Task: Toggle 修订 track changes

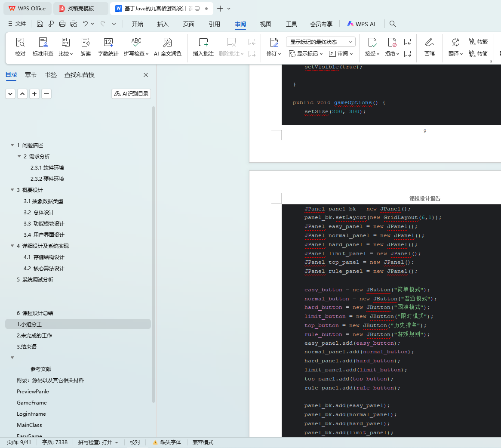Action: click(274, 46)
